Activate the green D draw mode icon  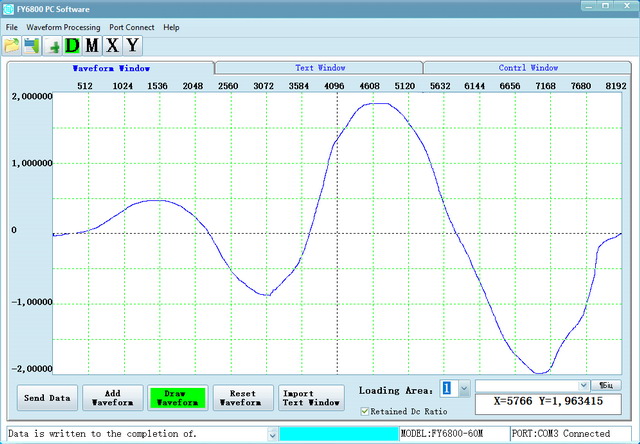pyautogui.click(x=72, y=45)
